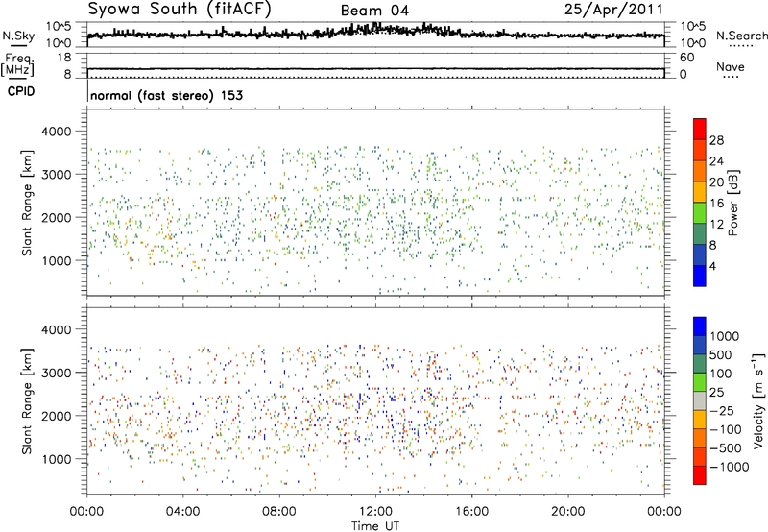
Task: Click the 'Velocity [m s-1]' colorbar label
Action: pos(758,400)
